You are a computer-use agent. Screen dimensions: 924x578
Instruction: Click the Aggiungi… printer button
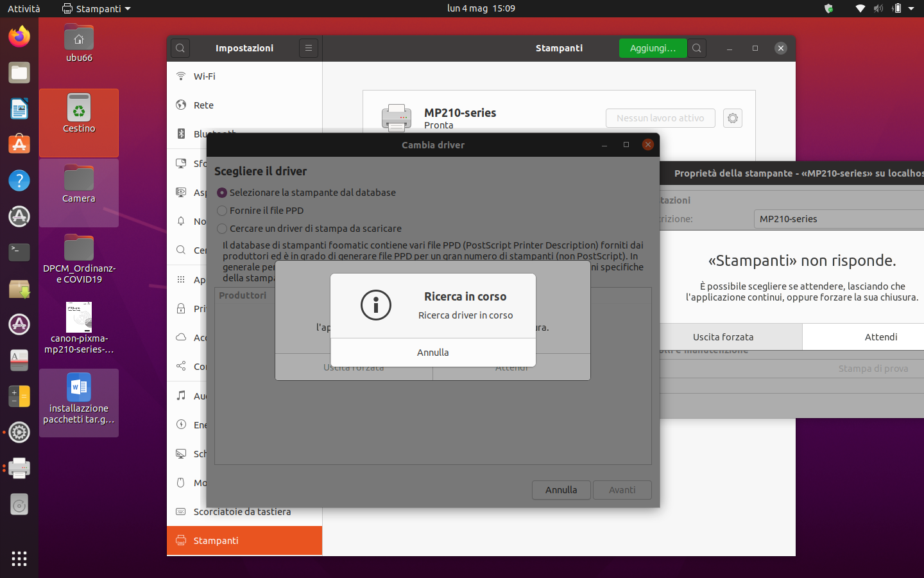[x=653, y=48]
